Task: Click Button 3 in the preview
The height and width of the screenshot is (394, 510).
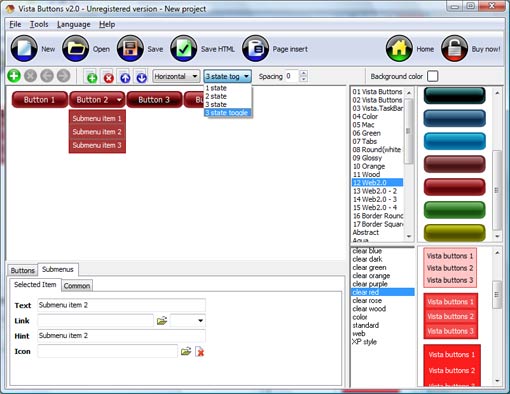Action: 154,100
